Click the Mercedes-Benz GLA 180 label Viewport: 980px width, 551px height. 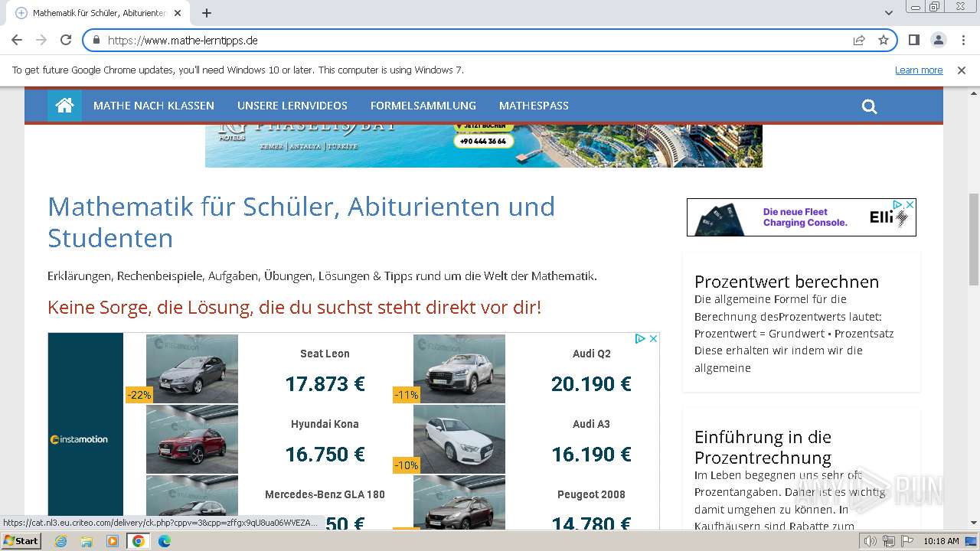(325, 494)
